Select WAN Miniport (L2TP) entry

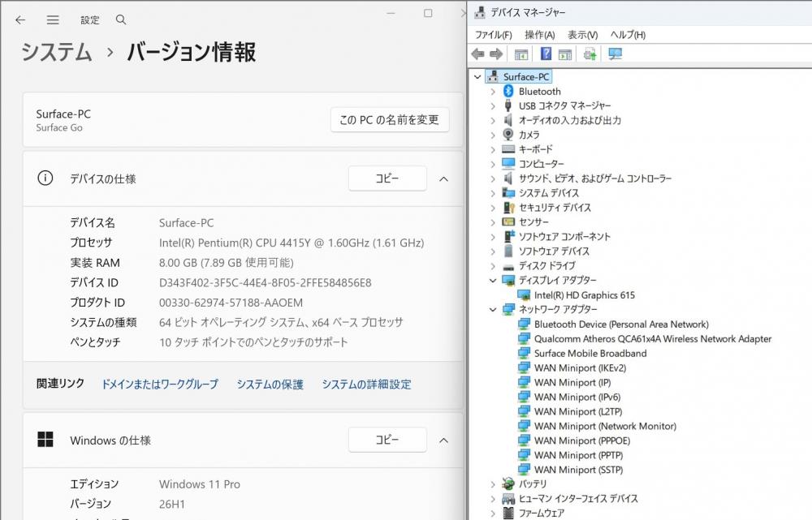tap(578, 412)
